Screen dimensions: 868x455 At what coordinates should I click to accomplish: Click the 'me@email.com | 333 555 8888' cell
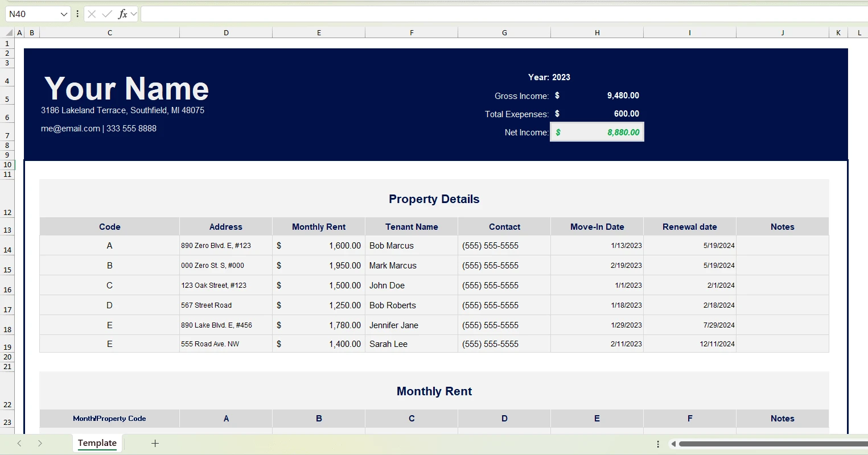[98, 129]
